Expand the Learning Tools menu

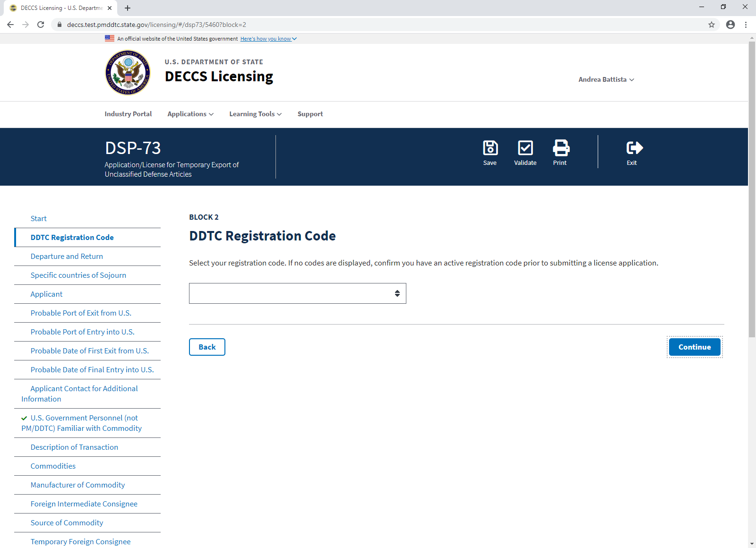tap(256, 114)
